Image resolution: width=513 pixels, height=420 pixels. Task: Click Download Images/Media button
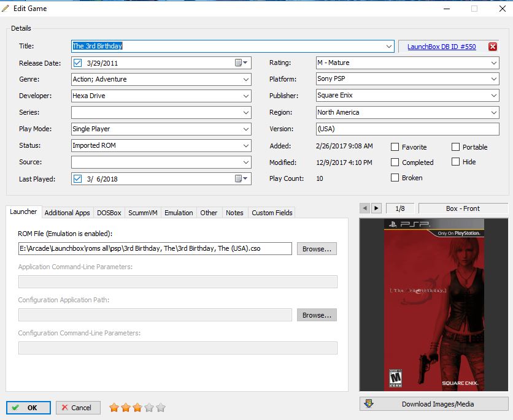(x=434, y=404)
